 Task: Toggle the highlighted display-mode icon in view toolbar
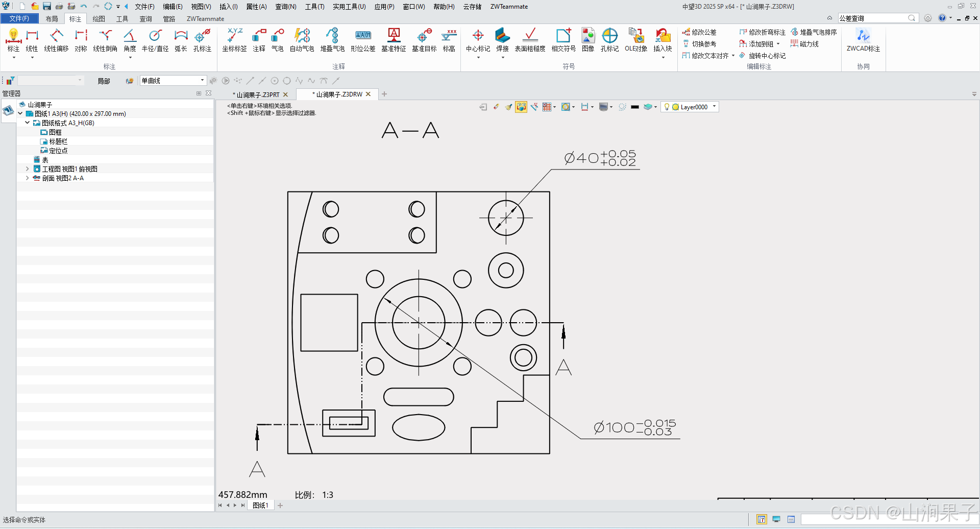click(x=521, y=107)
